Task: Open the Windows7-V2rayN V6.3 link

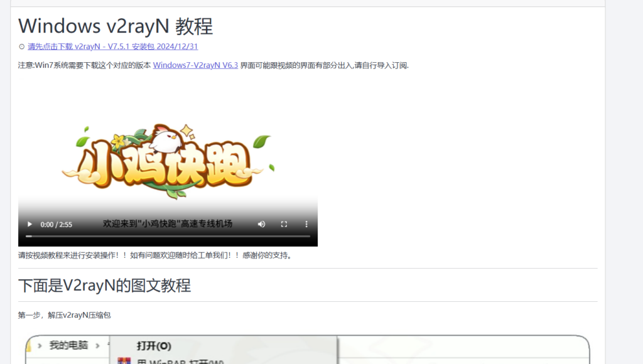Action: click(x=195, y=65)
